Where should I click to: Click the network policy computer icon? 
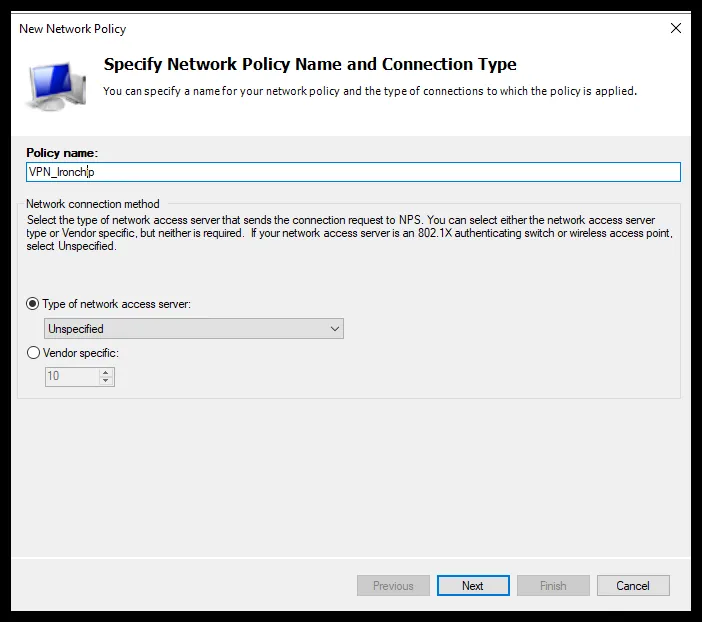pyautogui.click(x=56, y=86)
